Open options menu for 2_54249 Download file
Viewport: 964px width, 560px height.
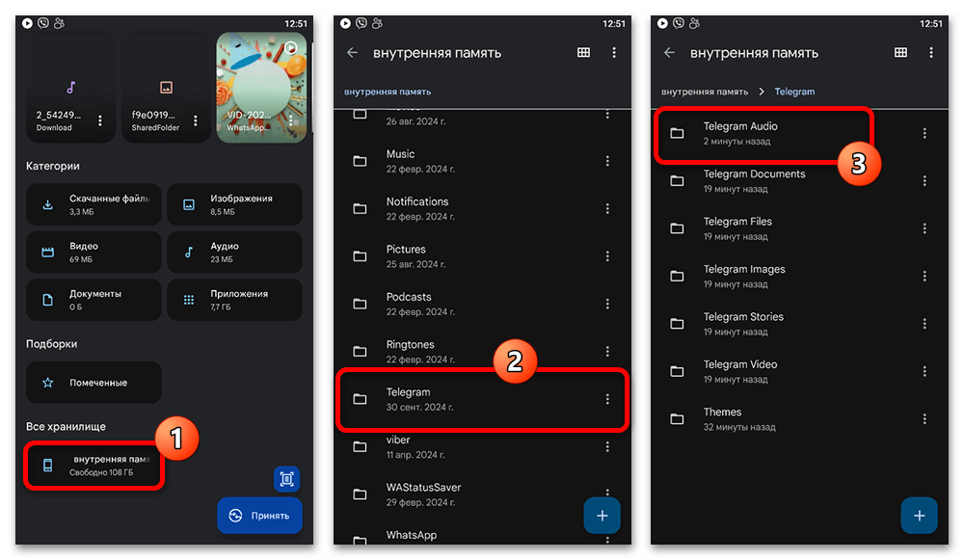coord(100,121)
